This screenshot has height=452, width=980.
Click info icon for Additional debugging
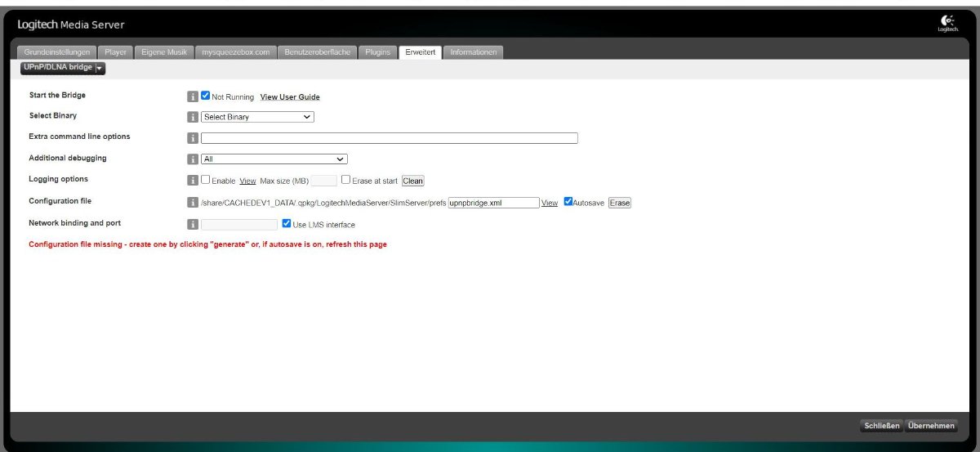click(x=193, y=159)
